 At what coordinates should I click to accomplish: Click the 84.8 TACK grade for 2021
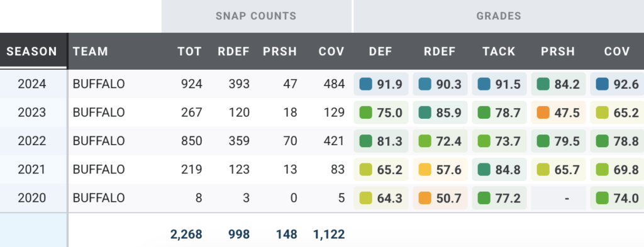click(499, 170)
